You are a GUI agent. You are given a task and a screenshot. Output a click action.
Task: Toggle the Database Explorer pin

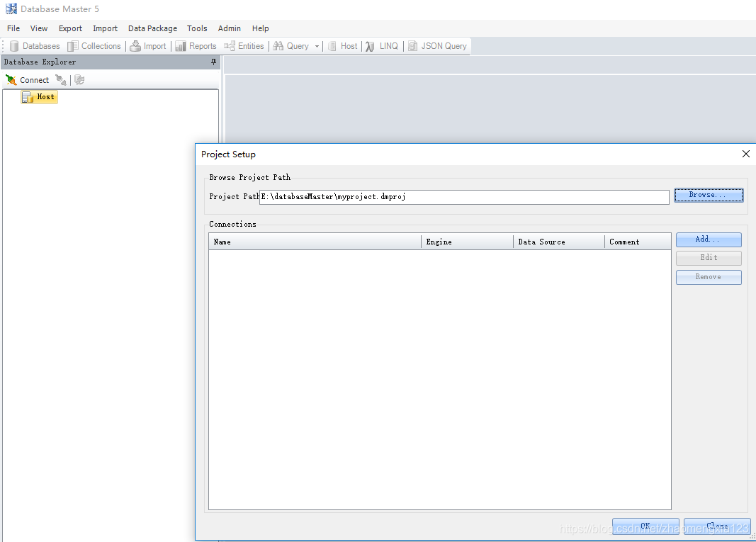point(213,62)
